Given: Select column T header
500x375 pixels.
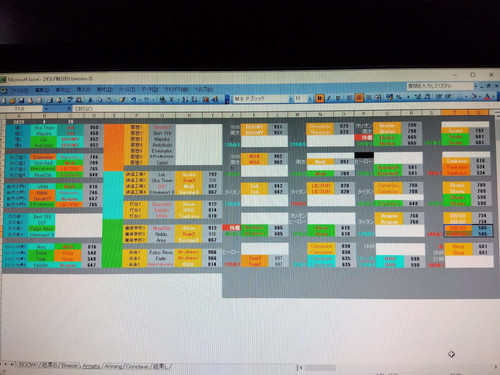Looking at the screenshot, I should (x=454, y=113).
